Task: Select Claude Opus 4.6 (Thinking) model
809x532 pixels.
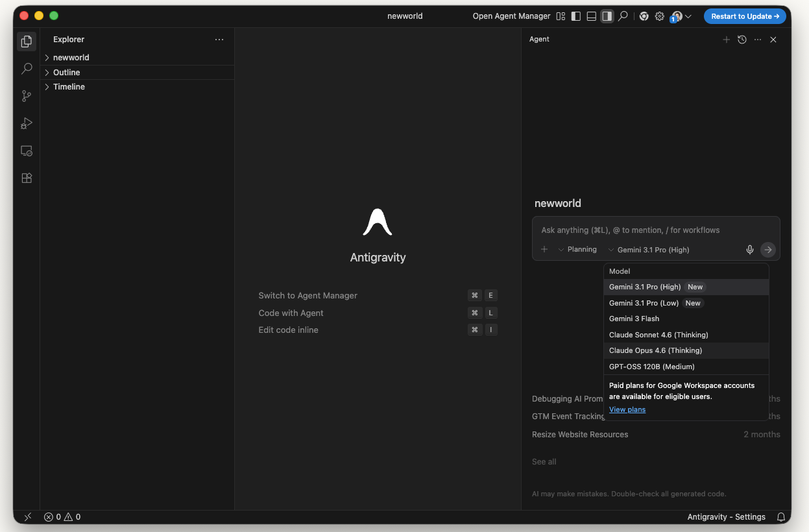Action: [655, 350]
